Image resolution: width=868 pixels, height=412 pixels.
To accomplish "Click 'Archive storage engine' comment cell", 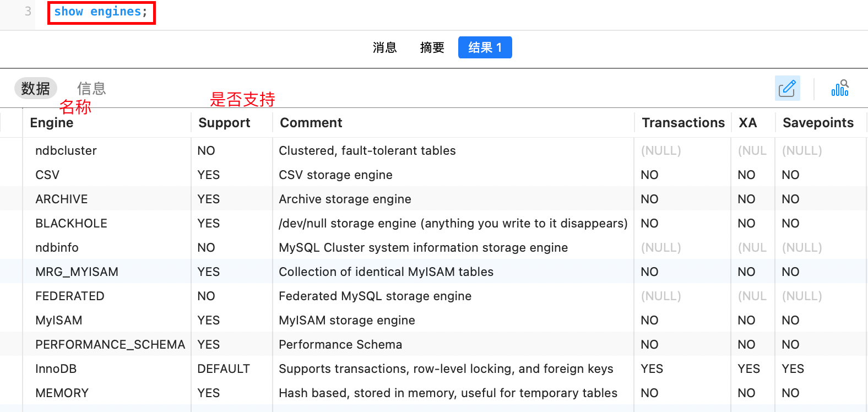I will 345,199.
